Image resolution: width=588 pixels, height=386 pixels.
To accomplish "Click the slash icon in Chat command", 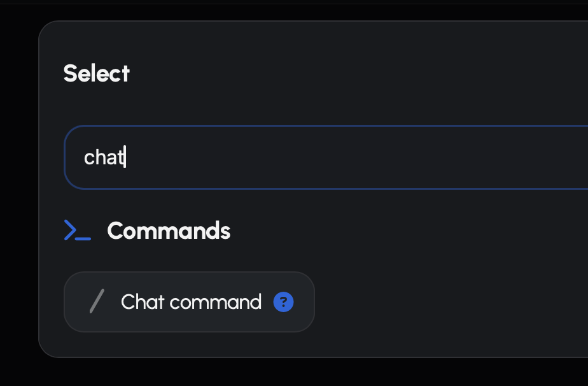I will 97,302.
